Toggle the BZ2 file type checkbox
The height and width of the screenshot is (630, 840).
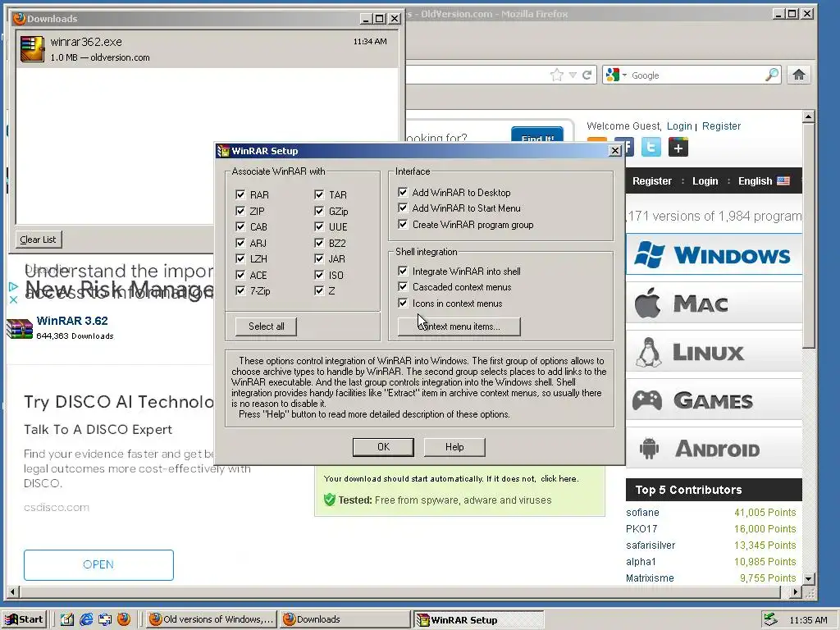pos(319,243)
